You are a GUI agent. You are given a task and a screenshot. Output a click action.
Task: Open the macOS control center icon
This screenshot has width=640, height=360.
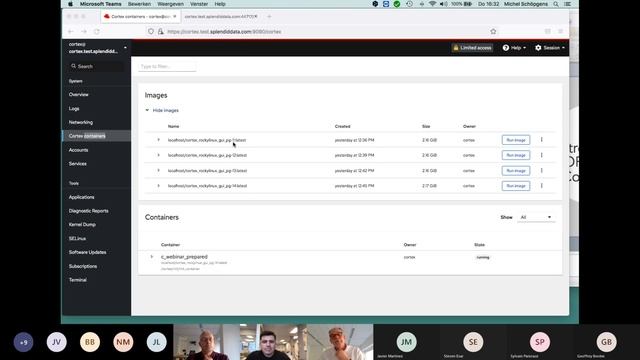[567, 4]
